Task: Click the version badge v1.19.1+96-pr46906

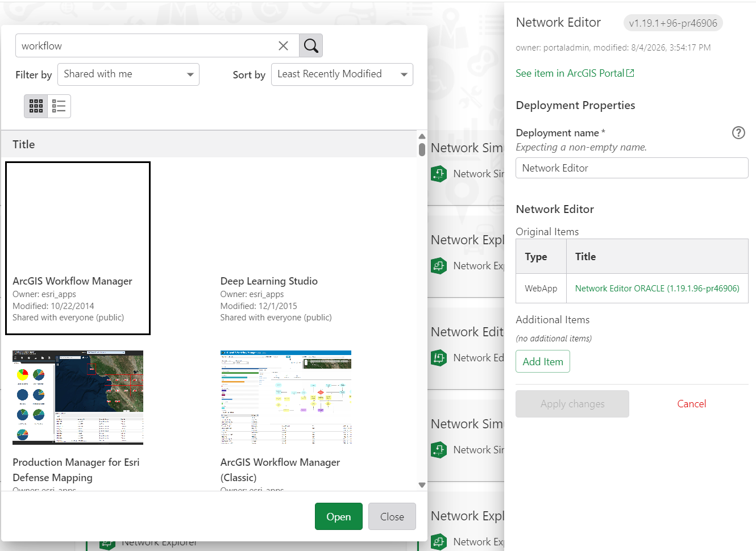Action: click(673, 23)
